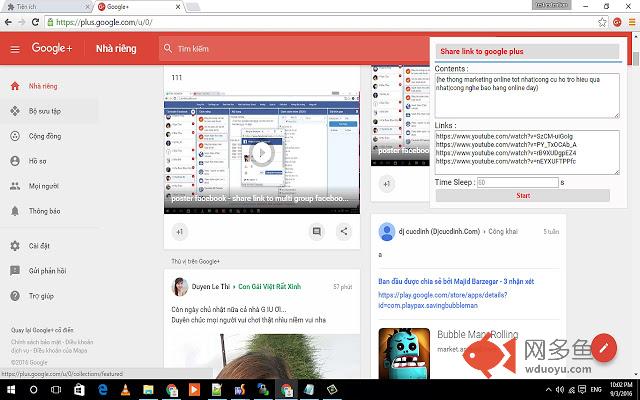Open the Windows Store taskbar icon
Image resolution: width=640 pixels, height=400 pixels.
[x=79, y=390]
